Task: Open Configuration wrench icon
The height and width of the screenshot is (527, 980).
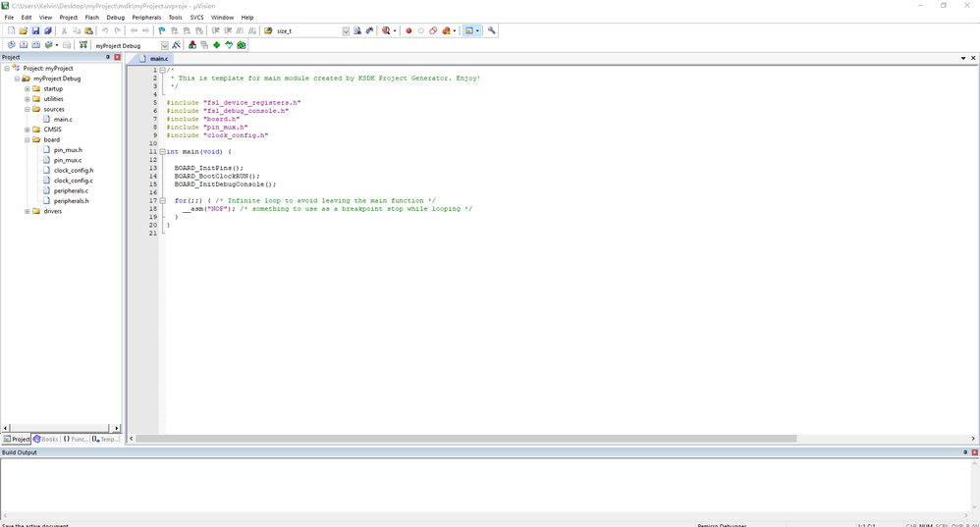Action: click(491, 30)
